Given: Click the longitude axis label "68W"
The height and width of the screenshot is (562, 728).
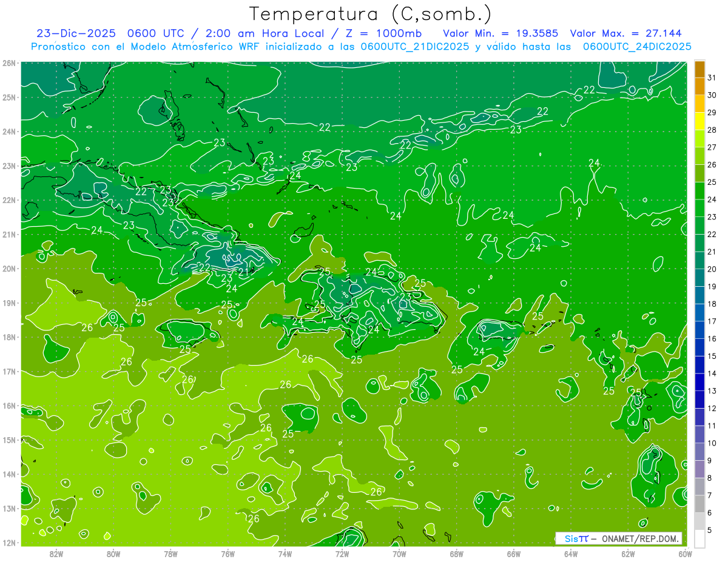Looking at the screenshot, I should tap(456, 553).
